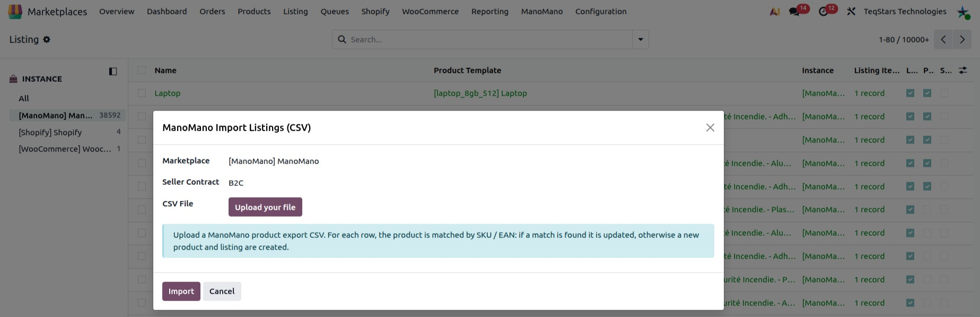
Task: Select [Shopify] Shopify instance filter
Action: point(67,132)
